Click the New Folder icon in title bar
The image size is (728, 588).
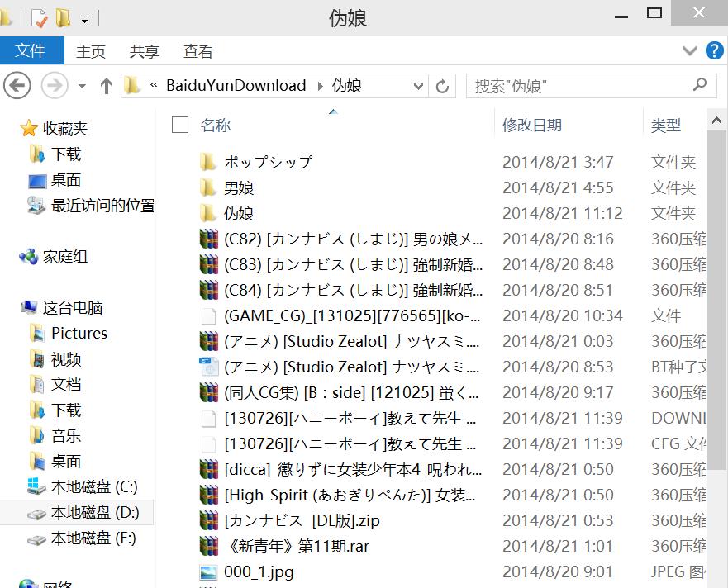[63, 18]
